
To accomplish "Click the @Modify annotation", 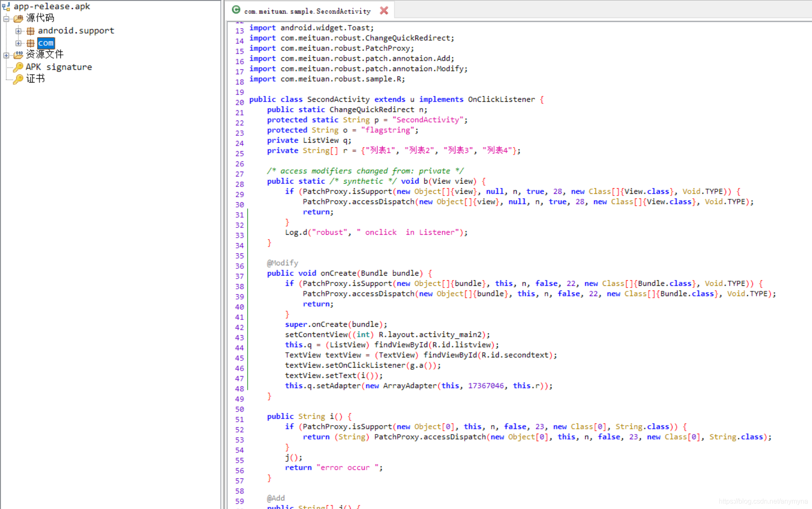I will click(x=283, y=263).
